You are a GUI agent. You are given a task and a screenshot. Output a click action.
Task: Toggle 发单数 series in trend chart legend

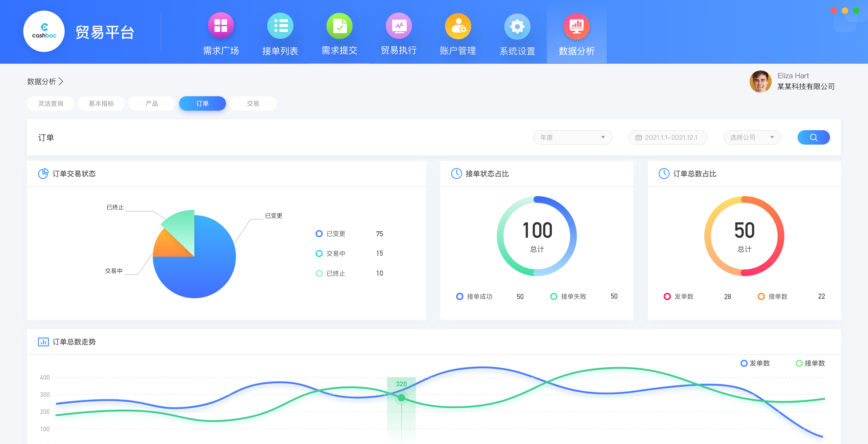[744, 363]
